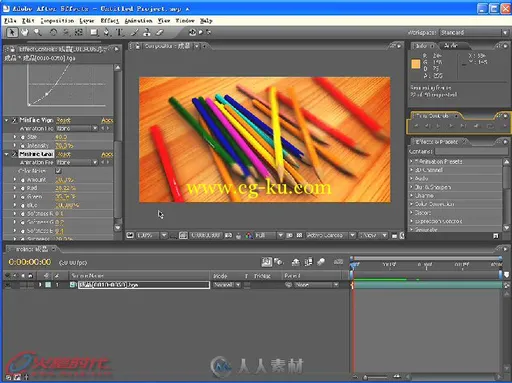Click the timeline Frame Blending icon

[x=309, y=262]
